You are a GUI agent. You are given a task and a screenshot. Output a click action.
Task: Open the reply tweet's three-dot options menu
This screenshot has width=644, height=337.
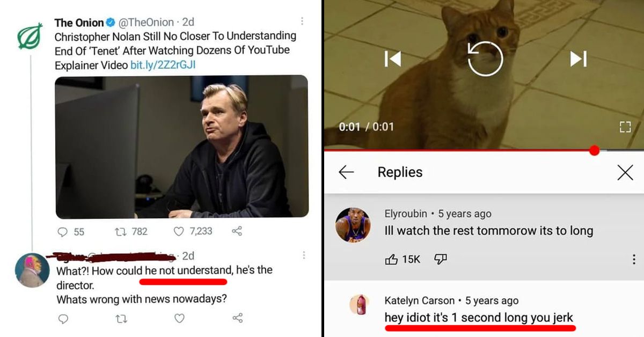click(304, 255)
